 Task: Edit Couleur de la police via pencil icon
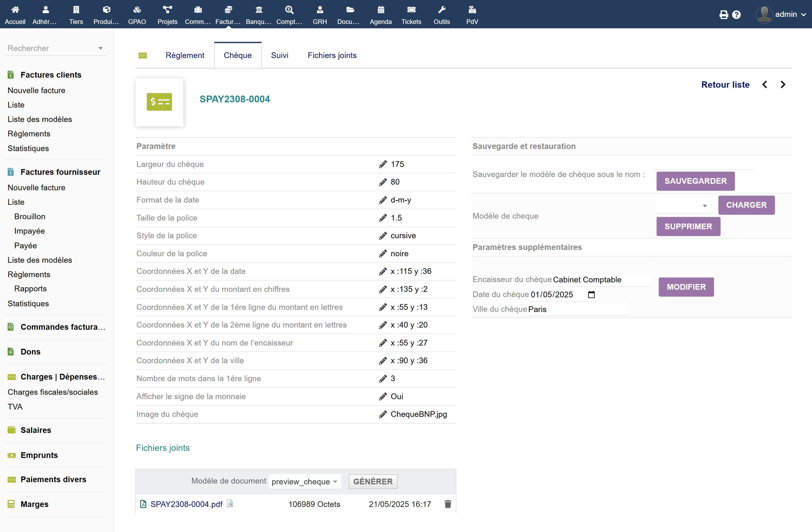382,253
